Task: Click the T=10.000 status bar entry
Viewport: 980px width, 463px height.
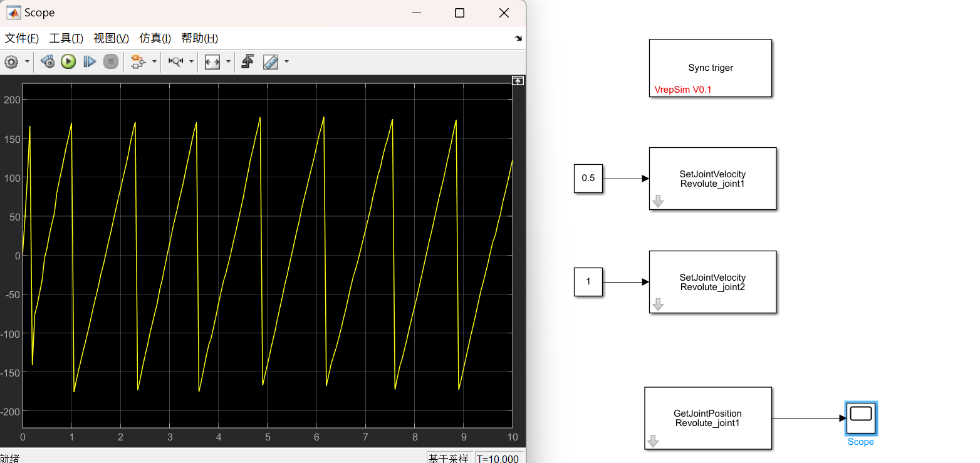Action: pos(498,459)
